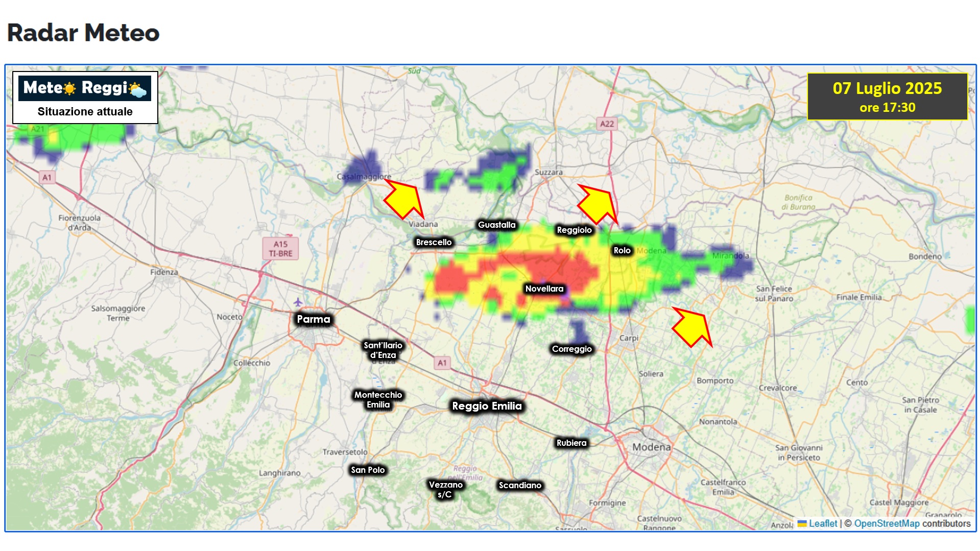Select the Parma city label
This screenshot has height=551, width=980.
pos(314,319)
